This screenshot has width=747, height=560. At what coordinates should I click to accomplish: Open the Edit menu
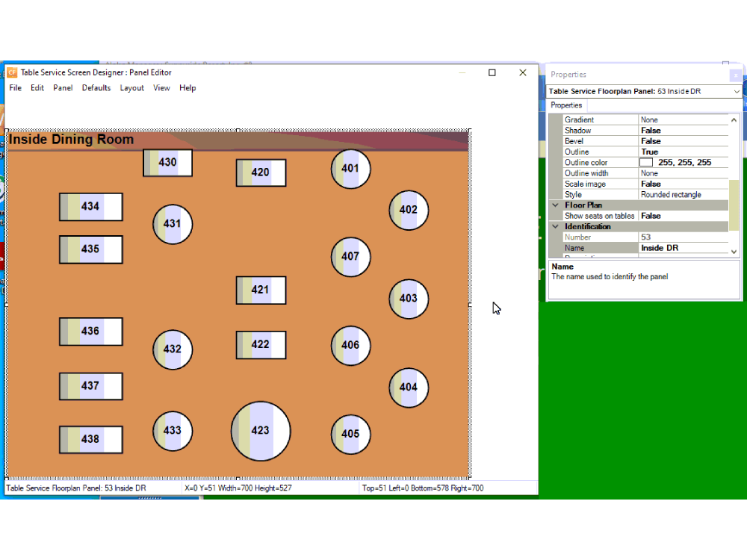(37, 88)
